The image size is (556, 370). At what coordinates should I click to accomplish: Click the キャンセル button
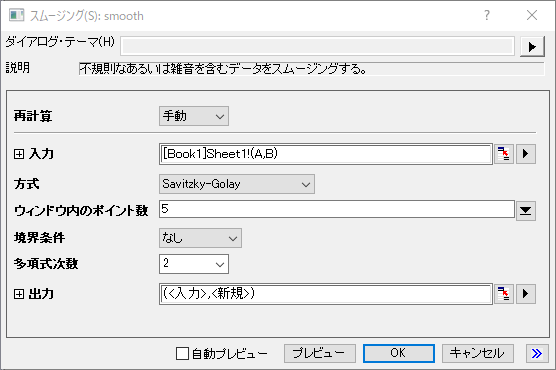coord(478,353)
